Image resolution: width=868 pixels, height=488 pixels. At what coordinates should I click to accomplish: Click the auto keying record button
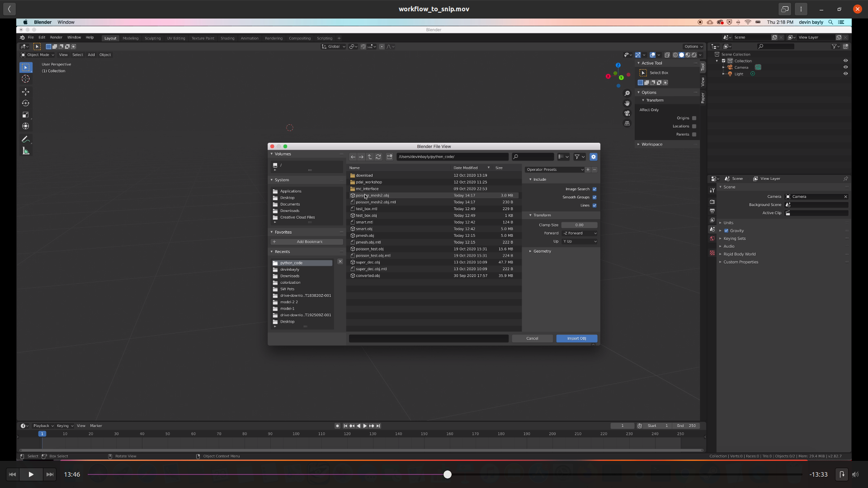coord(337,426)
